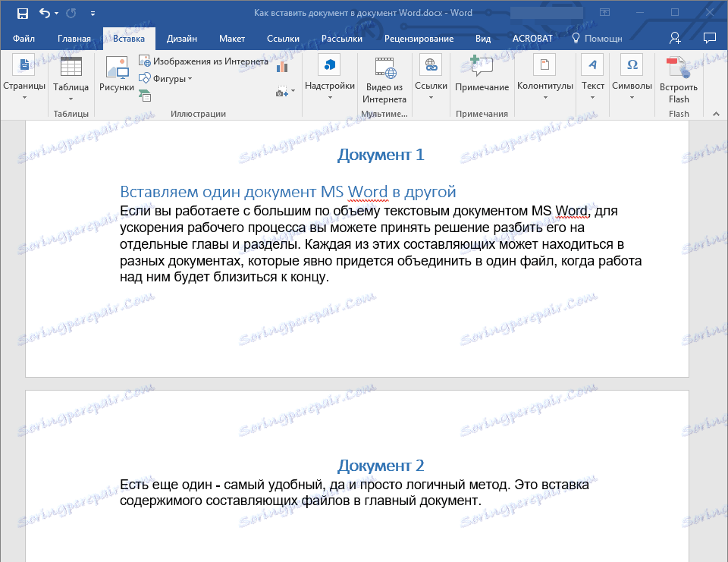Open the Колонтитулы header/footer dropdown
This screenshot has width=728, height=562.
click(x=545, y=78)
